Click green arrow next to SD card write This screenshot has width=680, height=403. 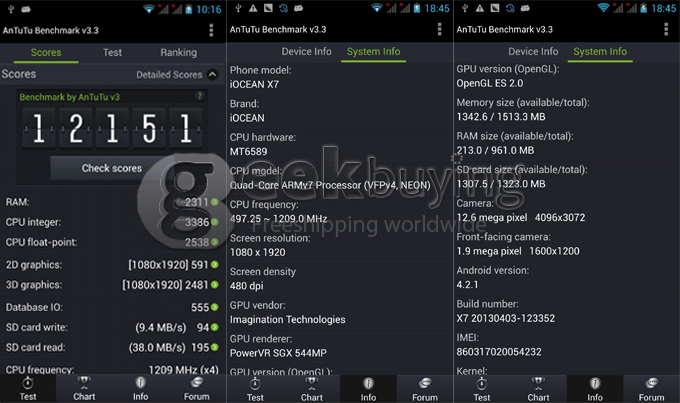click(x=215, y=327)
